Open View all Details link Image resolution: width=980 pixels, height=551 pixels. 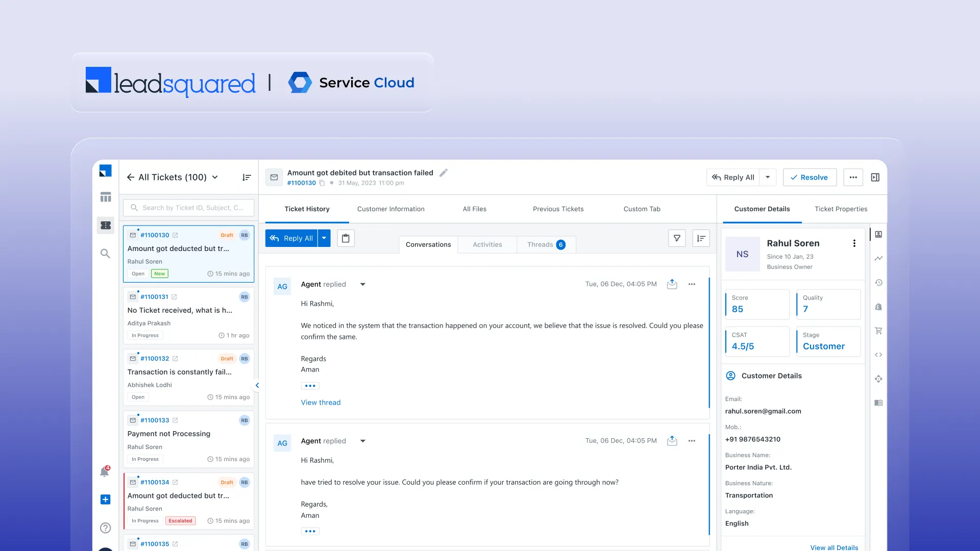click(x=834, y=547)
